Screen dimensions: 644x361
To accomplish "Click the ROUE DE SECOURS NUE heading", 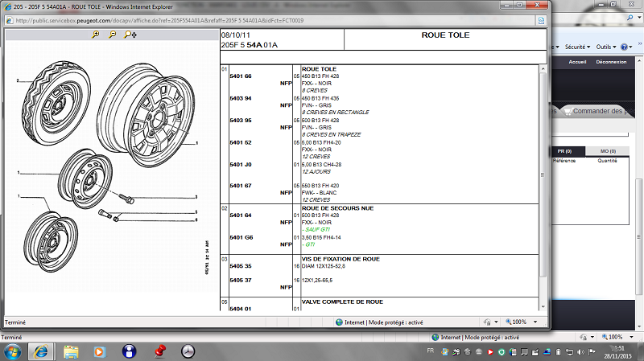I will [337, 208].
